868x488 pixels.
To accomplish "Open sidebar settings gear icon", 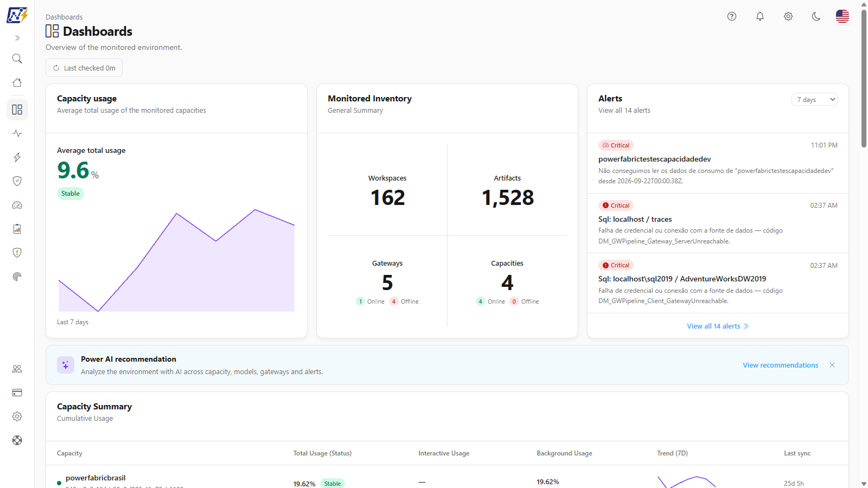I will (17, 416).
